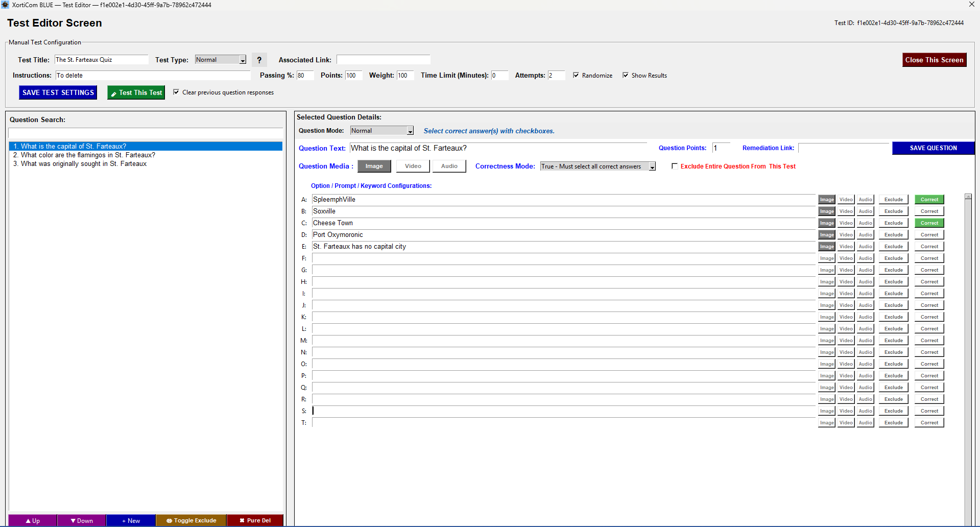Toggle Correct for option E no capital city
The height and width of the screenshot is (527, 980).
tap(929, 247)
